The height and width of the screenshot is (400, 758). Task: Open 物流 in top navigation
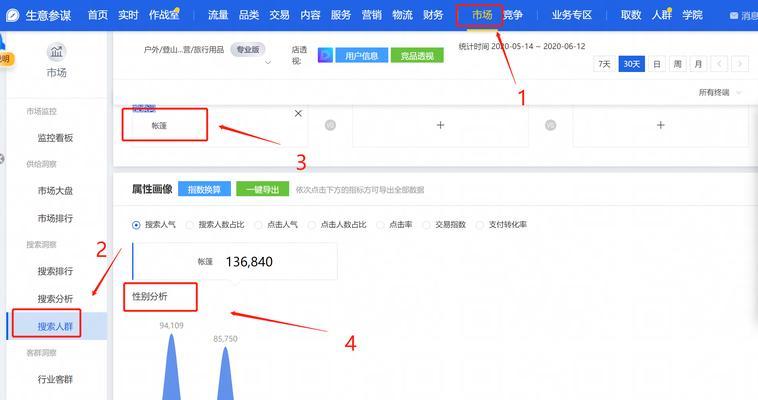[x=403, y=15]
